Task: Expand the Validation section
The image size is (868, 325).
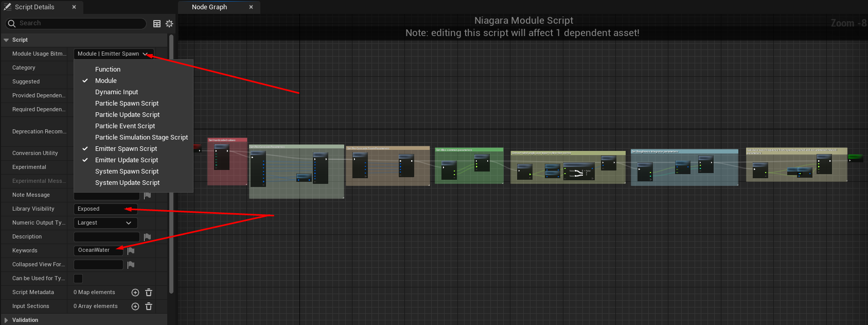Action: click(6, 320)
